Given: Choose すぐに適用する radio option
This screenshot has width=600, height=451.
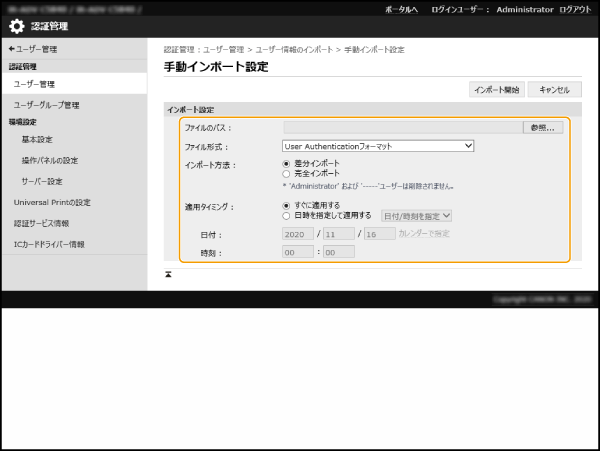Looking at the screenshot, I should 287,205.
